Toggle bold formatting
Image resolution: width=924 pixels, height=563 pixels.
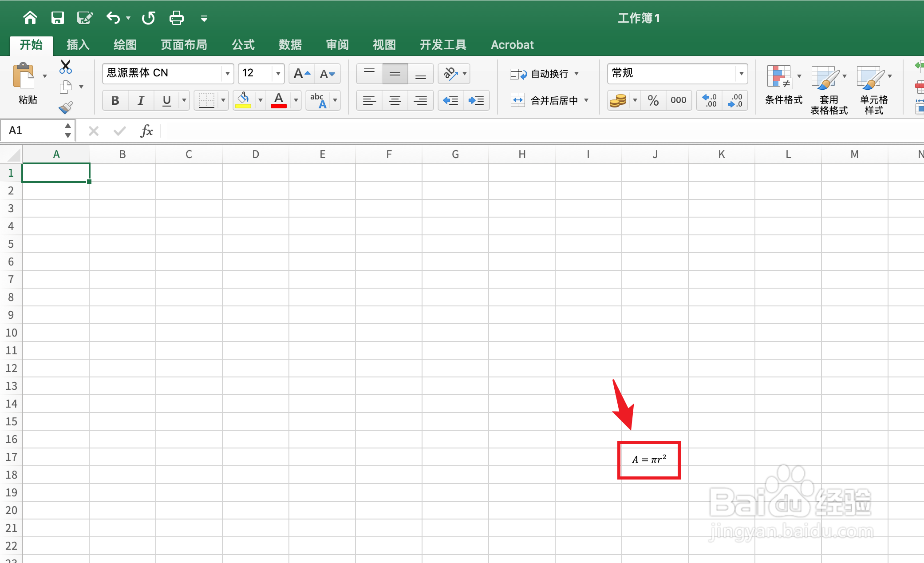pyautogui.click(x=115, y=100)
